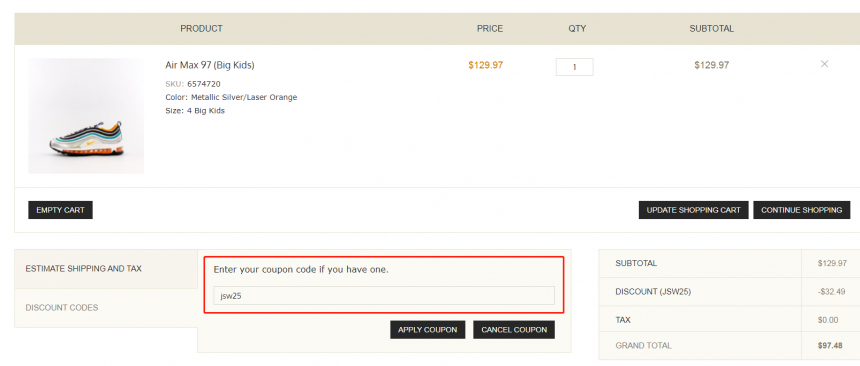Click coupon code field containing jsw25
860x366 pixels.
point(384,295)
